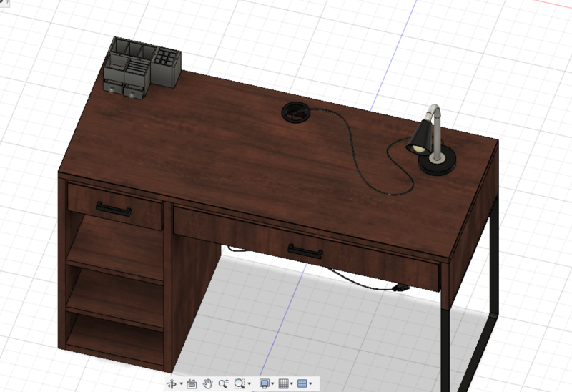Click the Grid and Snaps icon
572x392 pixels.
pos(283,383)
